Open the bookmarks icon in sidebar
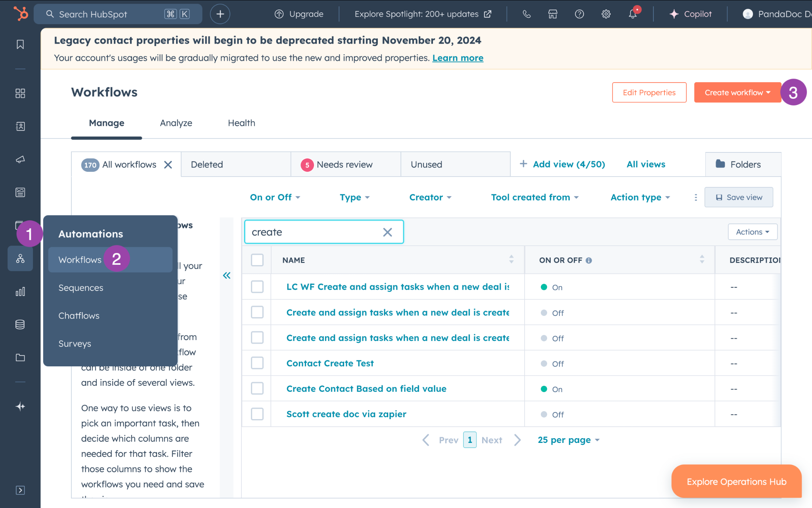812x508 pixels. [x=20, y=44]
